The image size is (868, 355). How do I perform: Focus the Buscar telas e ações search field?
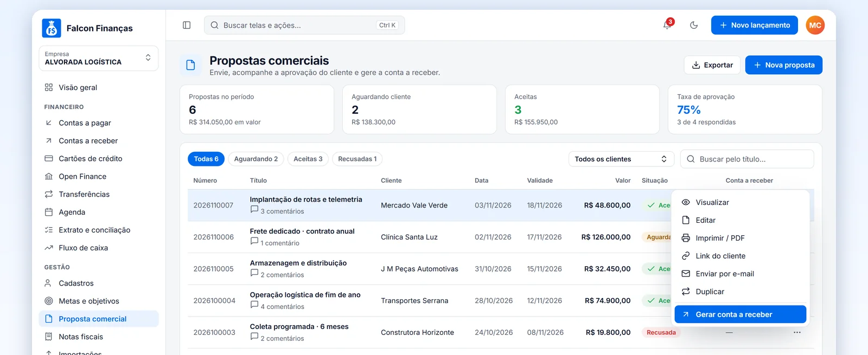(x=304, y=25)
